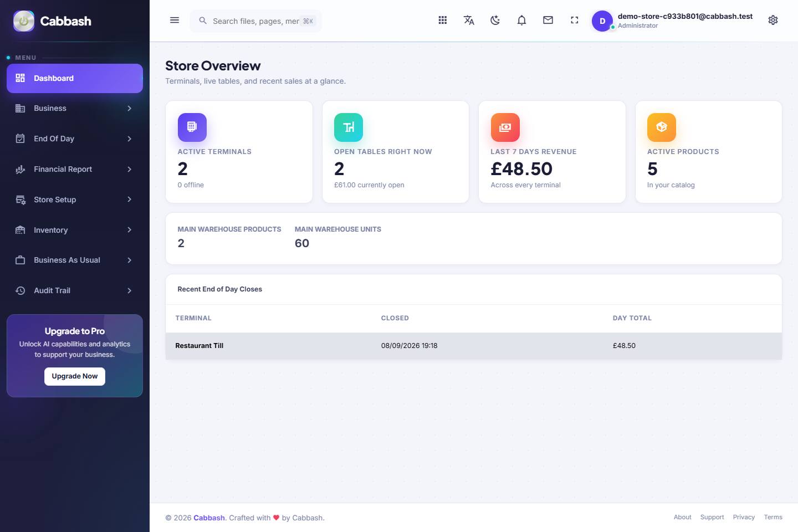Click the CLOSED column header
This screenshot has height=532, width=798.
(x=395, y=318)
